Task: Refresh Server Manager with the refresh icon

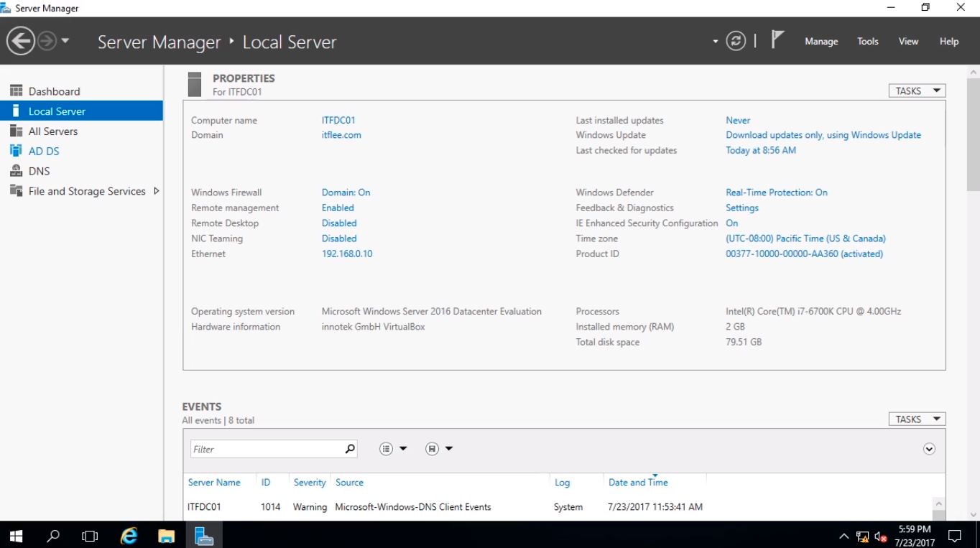Action: 736,41
